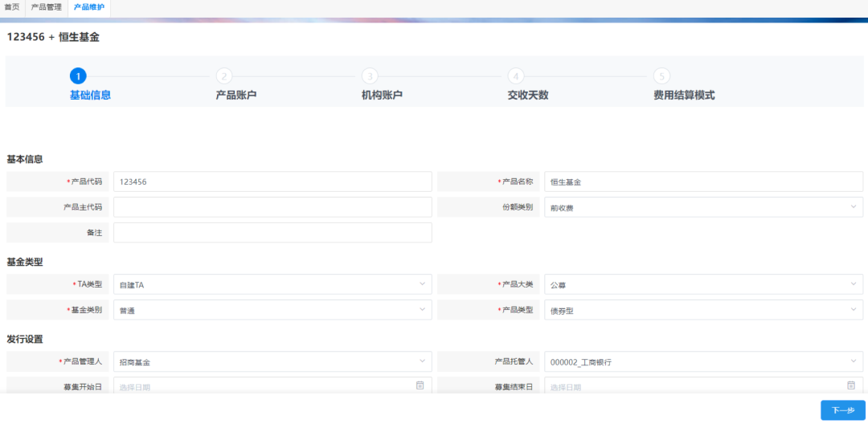Click the 产品主代码 input field
The height and width of the screenshot is (424, 868).
point(272,206)
